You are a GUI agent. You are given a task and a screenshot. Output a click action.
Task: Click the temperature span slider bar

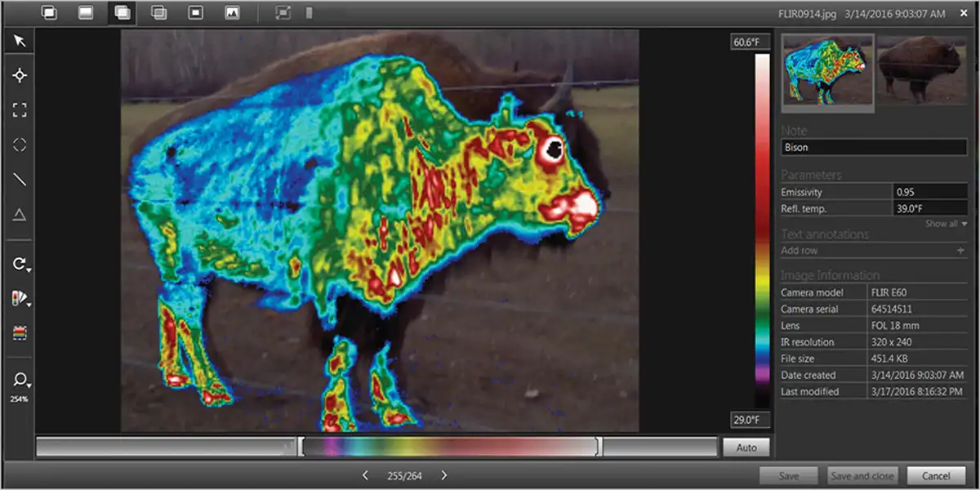tap(450, 447)
